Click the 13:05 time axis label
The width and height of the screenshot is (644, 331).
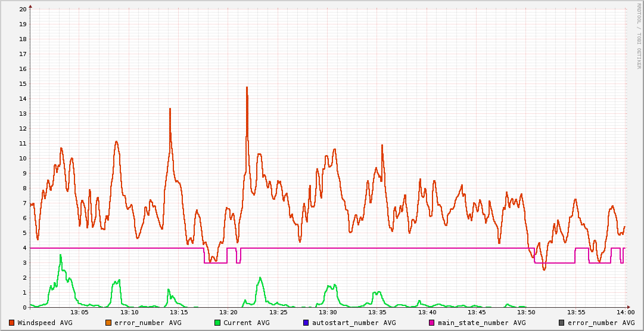79,313
